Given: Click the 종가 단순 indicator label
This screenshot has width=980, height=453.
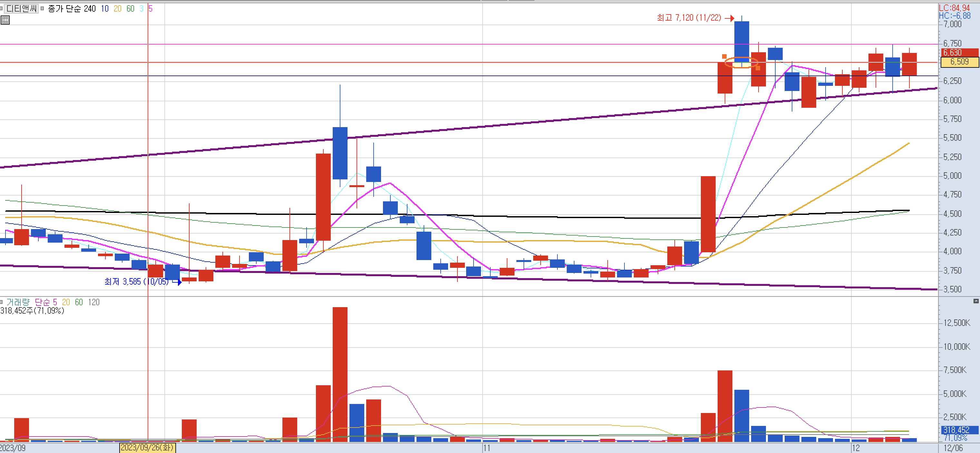Looking at the screenshot, I should tap(65, 8).
